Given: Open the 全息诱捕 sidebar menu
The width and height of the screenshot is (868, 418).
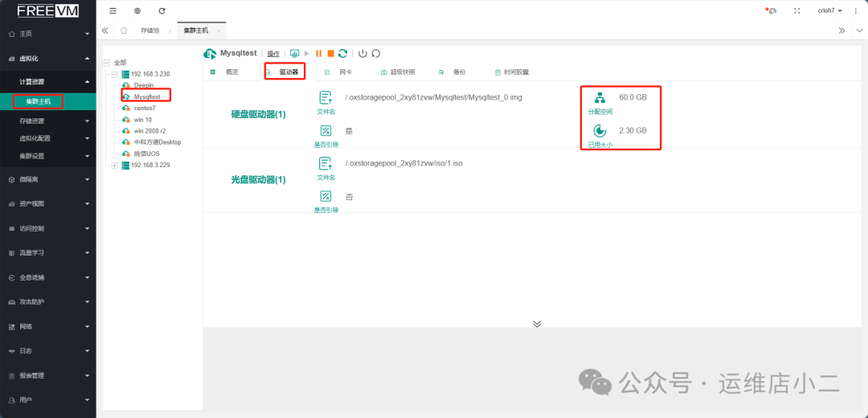Looking at the screenshot, I should click(x=48, y=277).
